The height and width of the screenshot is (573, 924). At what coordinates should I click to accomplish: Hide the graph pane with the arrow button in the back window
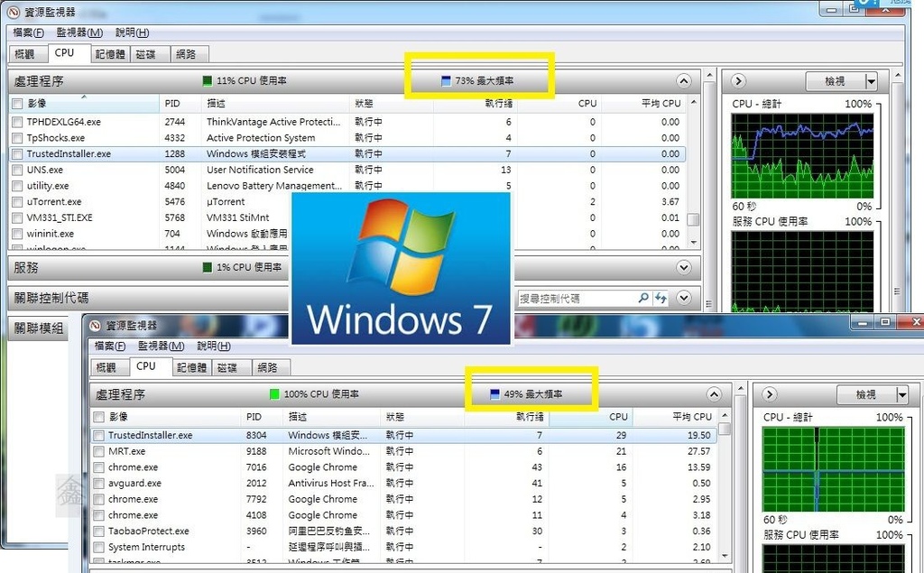(x=738, y=81)
